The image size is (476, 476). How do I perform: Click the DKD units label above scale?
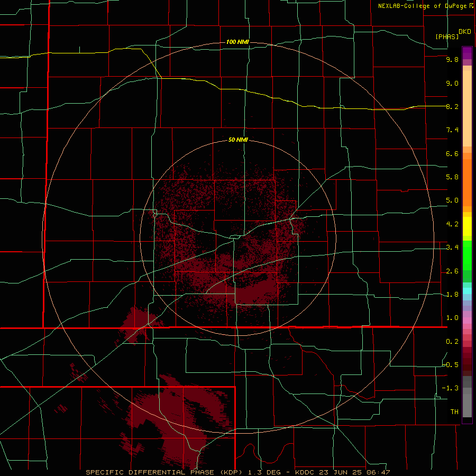point(465,32)
